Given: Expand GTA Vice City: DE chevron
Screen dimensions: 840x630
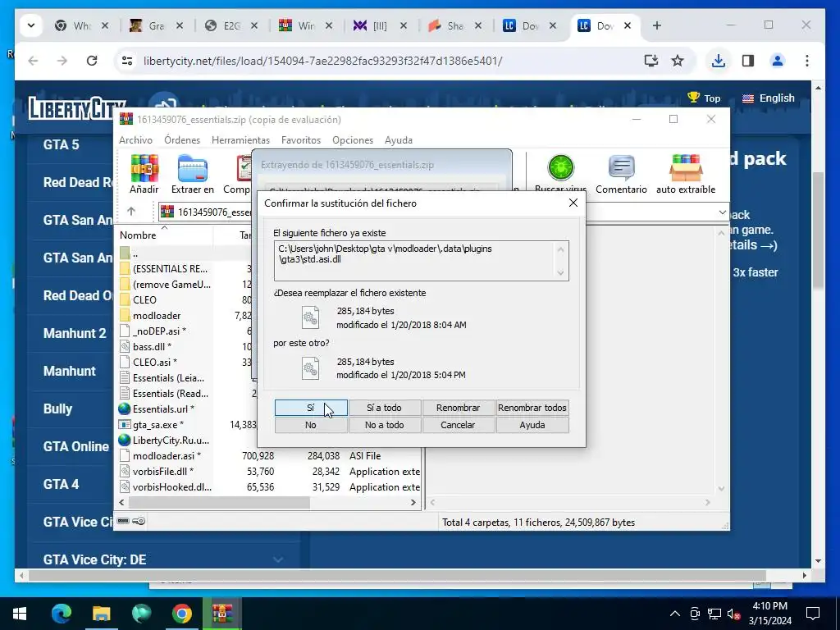Looking at the screenshot, I should point(278,559).
